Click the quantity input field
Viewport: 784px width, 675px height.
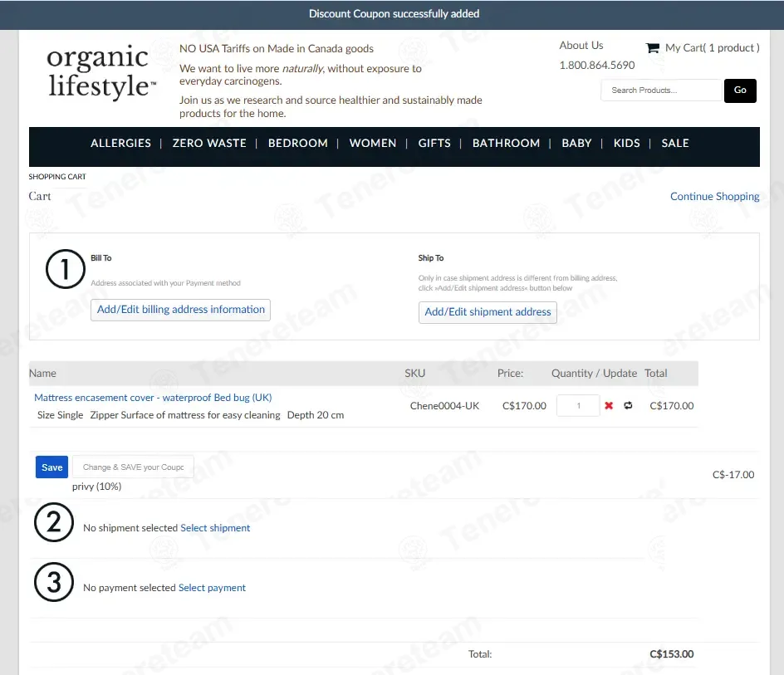(x=578, y=405)
